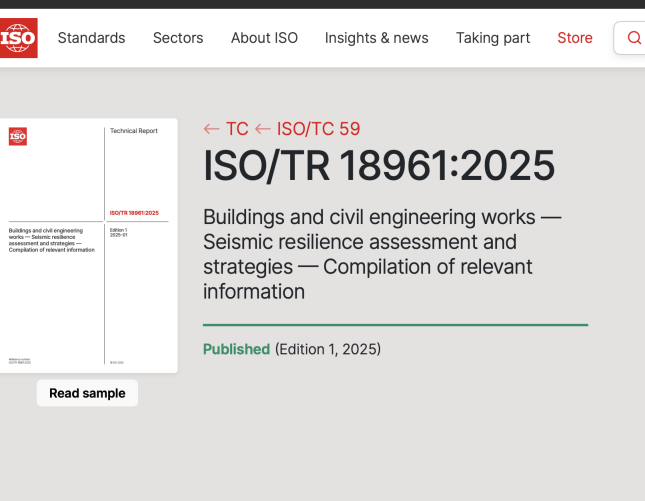Open the document cover thumbnail
The height and width of the screenshot is (501, 645).
(x=88, y=246)
